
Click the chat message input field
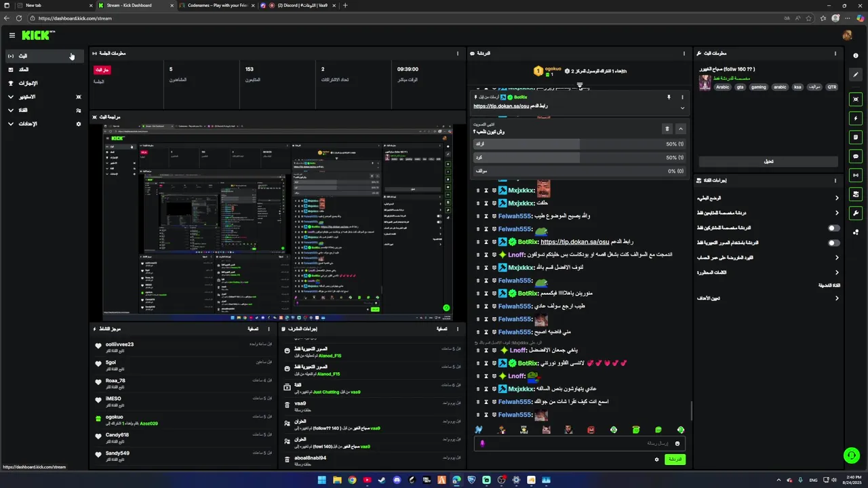pyautogui.click(x=580, y=443)
